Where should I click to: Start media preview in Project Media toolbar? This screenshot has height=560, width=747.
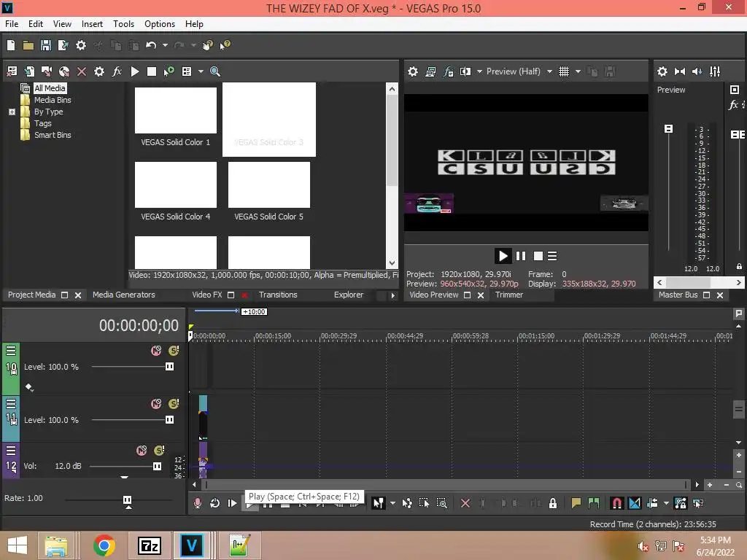[135, 71]
